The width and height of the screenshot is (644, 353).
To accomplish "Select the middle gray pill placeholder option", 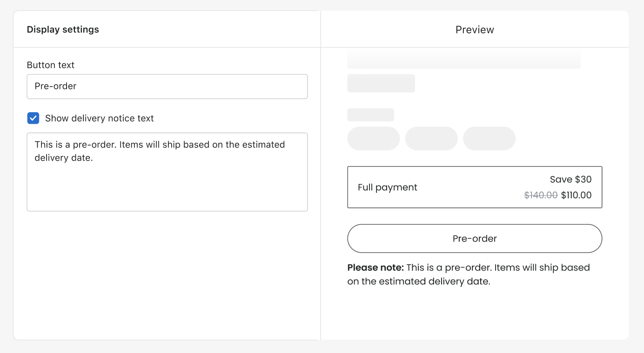I will tap(431, 138).
